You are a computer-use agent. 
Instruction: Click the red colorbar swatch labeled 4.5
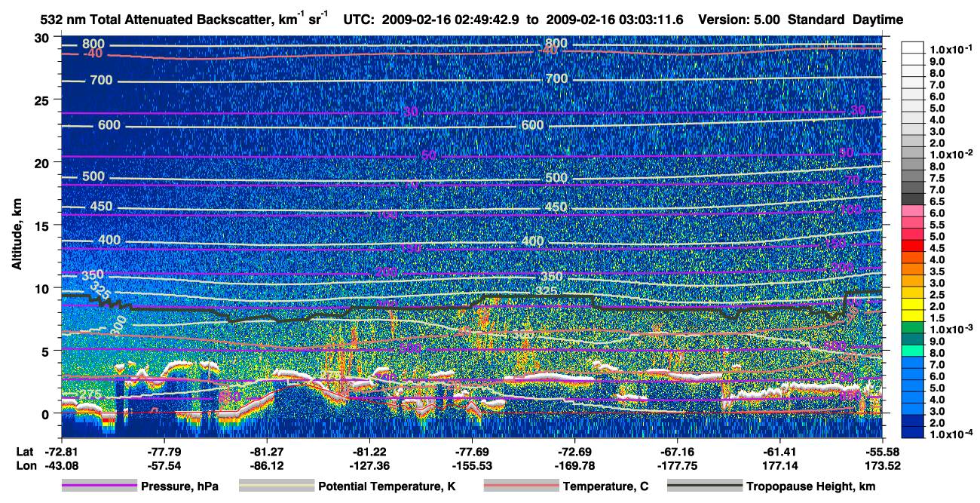913,247
